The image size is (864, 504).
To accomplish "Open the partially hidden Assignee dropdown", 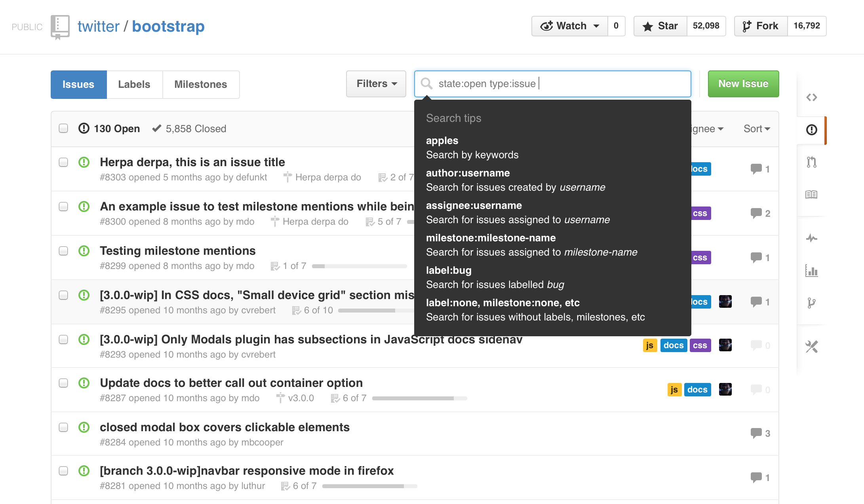I will click(707, 129).
